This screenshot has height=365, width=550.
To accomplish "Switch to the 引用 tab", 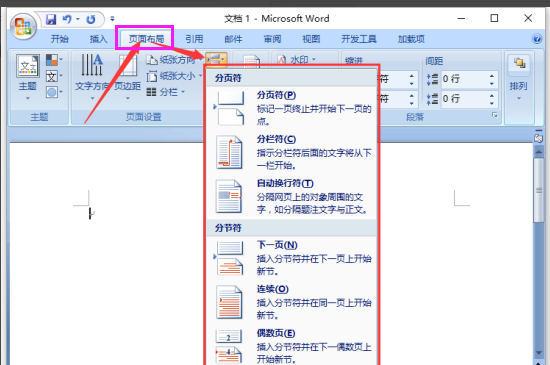I will pos(194,39).
